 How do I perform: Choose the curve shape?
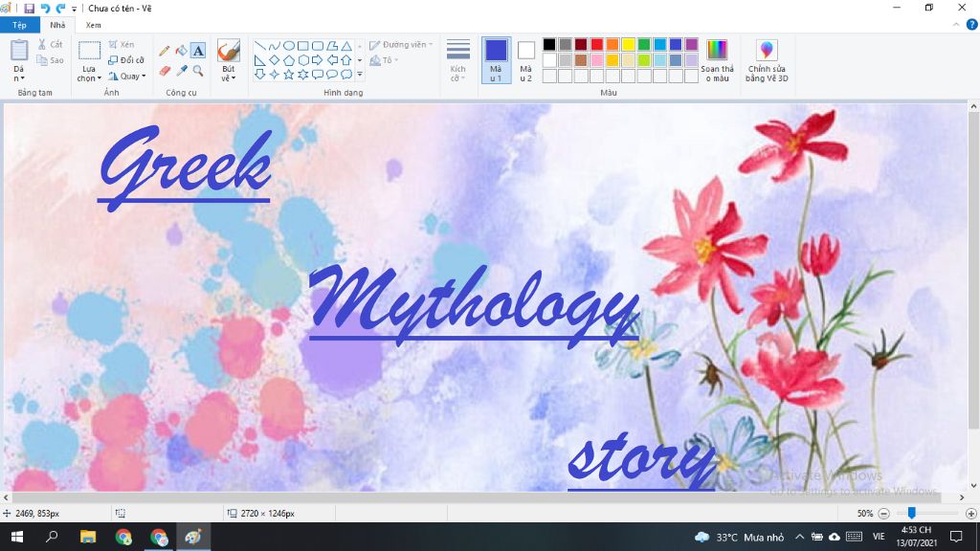point(275,46)
